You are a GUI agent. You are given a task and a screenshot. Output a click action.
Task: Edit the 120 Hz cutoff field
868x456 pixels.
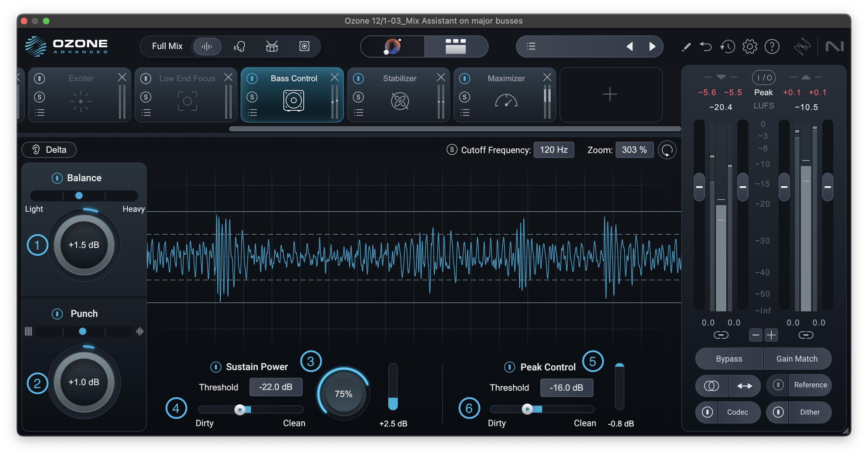coord(554,149)
